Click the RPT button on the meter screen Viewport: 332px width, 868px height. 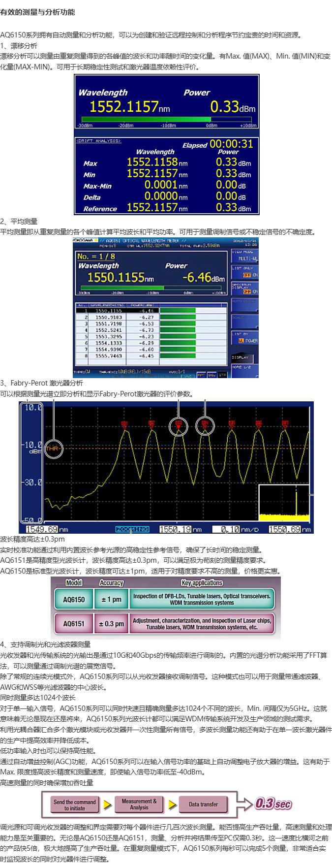pos(201,374)
